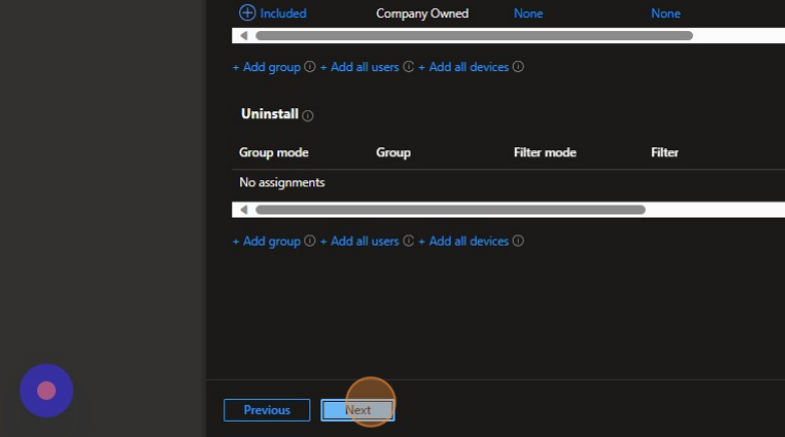Open the Included group mode link
The image size is (785, 437).
tap(283, 13)
